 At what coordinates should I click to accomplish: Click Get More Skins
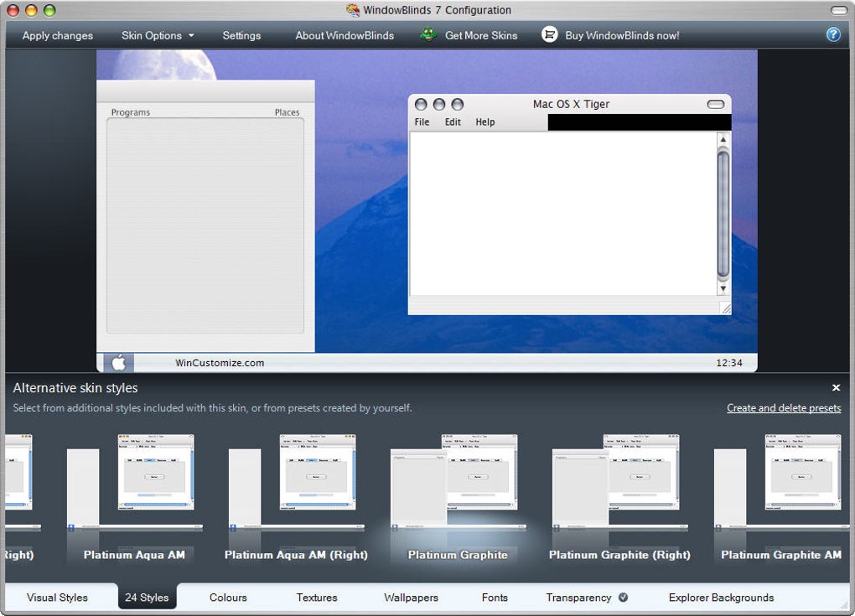(x=481, y=35)
